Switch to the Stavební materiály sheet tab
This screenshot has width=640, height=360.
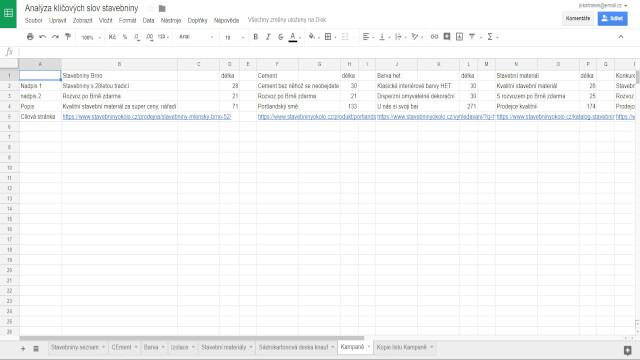coord(223,347)
